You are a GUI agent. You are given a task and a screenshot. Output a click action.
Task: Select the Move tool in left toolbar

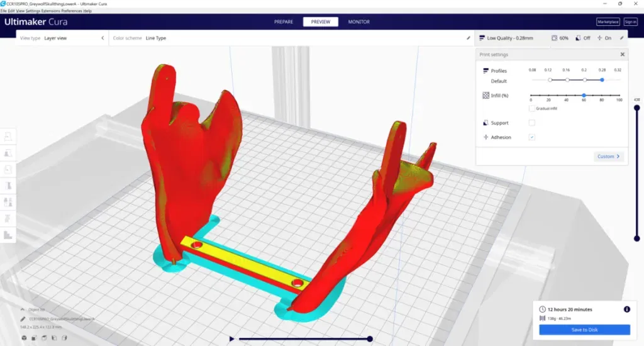click(8, 137)
